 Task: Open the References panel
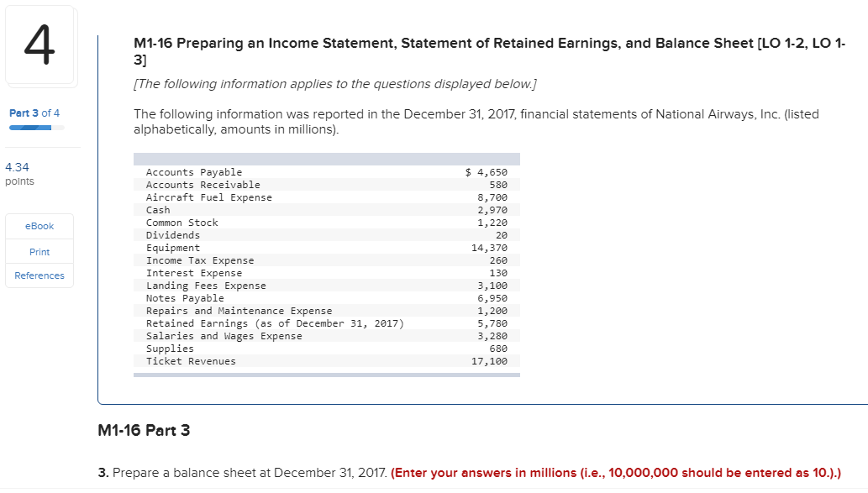pyautogui.click(x=39, y=275)
